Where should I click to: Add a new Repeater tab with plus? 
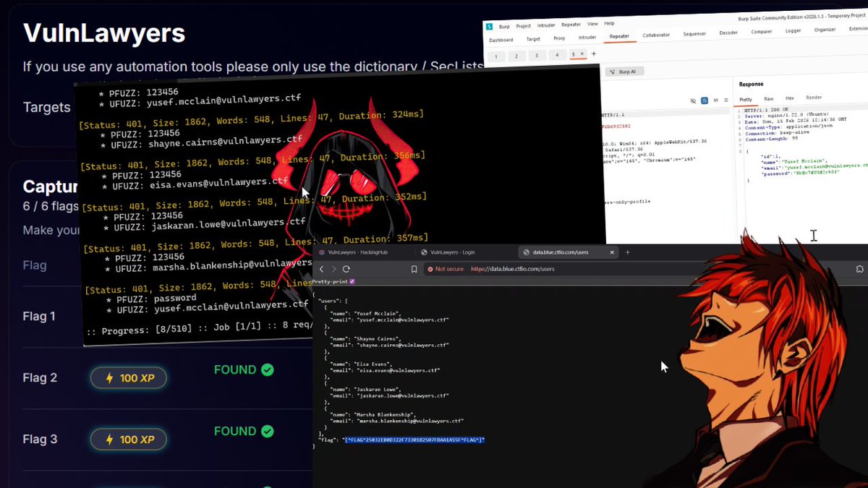coord(594,53)
